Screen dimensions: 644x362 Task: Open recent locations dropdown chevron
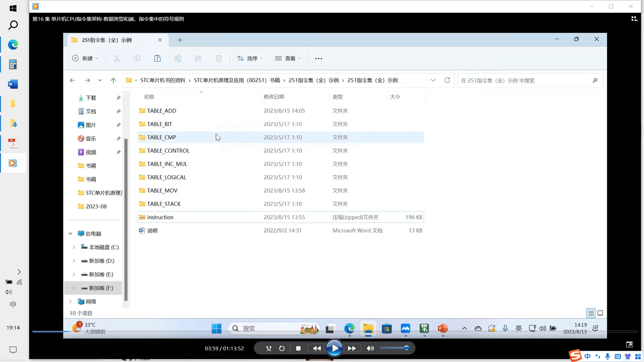point(100,80)
